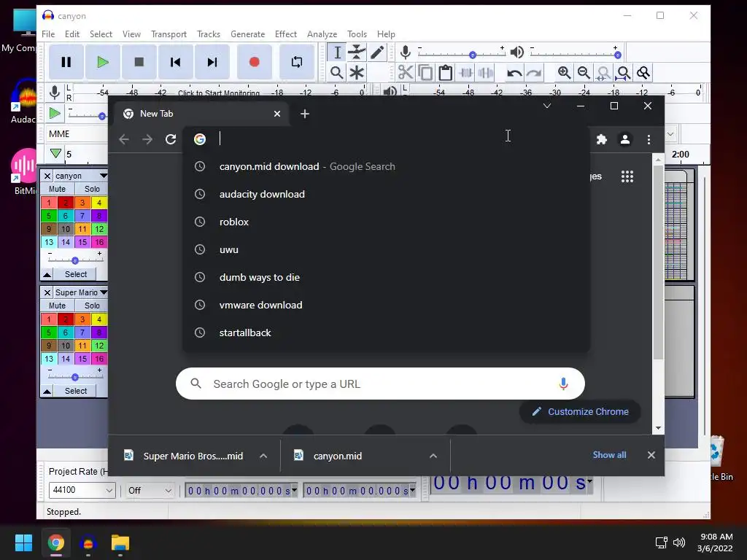747x560 pixels.
Task: Open the Google apps grid icon
Action: pos(627,176)
